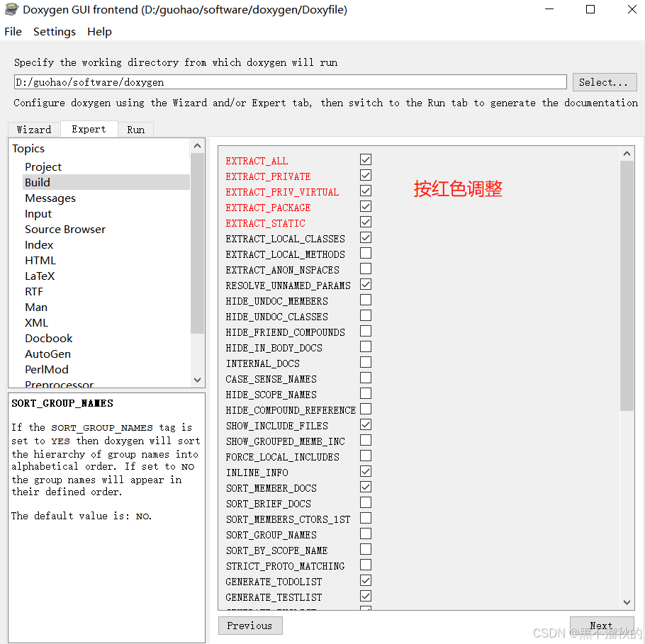Open the File menu
Screen dimensions: 645x644
pos(13,32)
